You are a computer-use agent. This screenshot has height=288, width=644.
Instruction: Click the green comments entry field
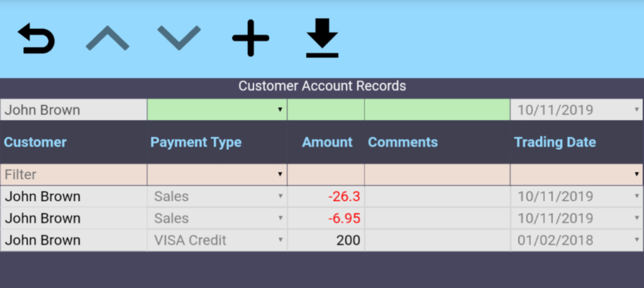click(x=437, y=110)
